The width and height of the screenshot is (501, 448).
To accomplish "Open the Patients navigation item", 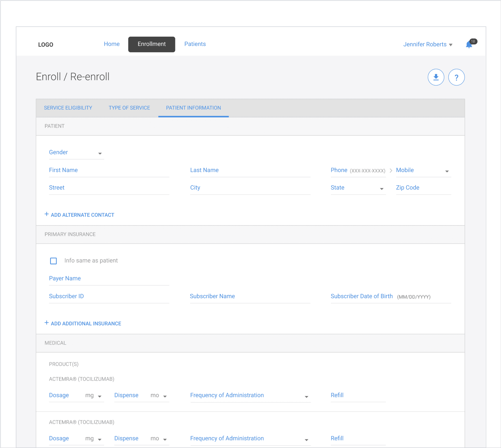I will (x=195, y=44).
